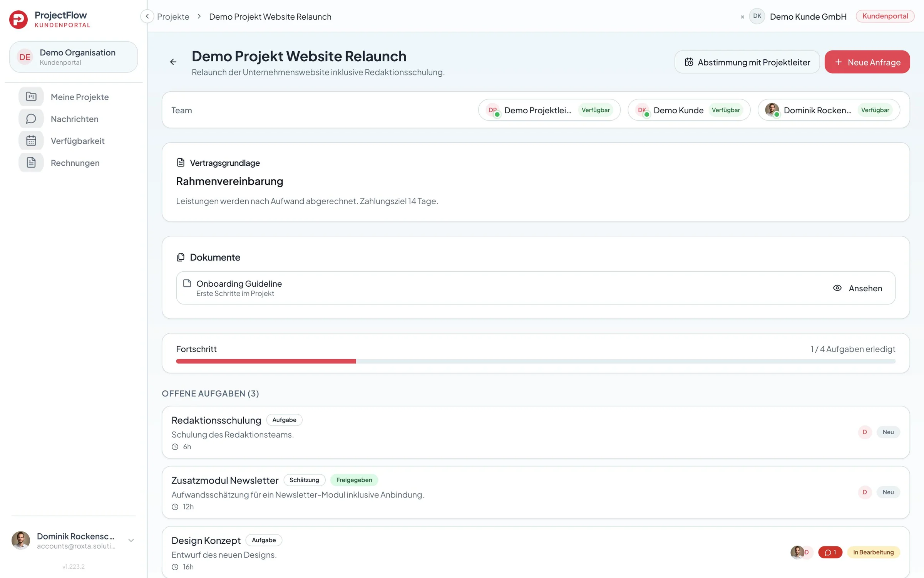Image resolution: width=924 pixels, height=578 pixels.
Task: Click the user profile photo at sidebar bottom
Action: click(x=21, y=540)
